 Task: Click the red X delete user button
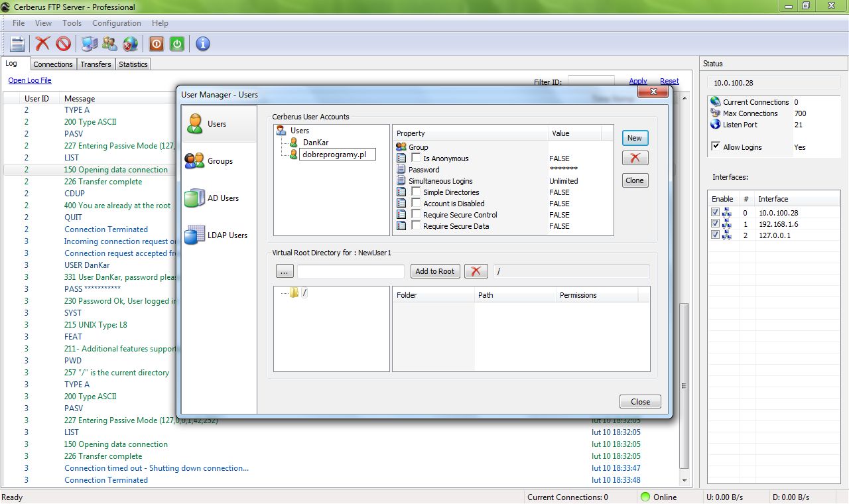pyautogui.click(x=635, y=158)
